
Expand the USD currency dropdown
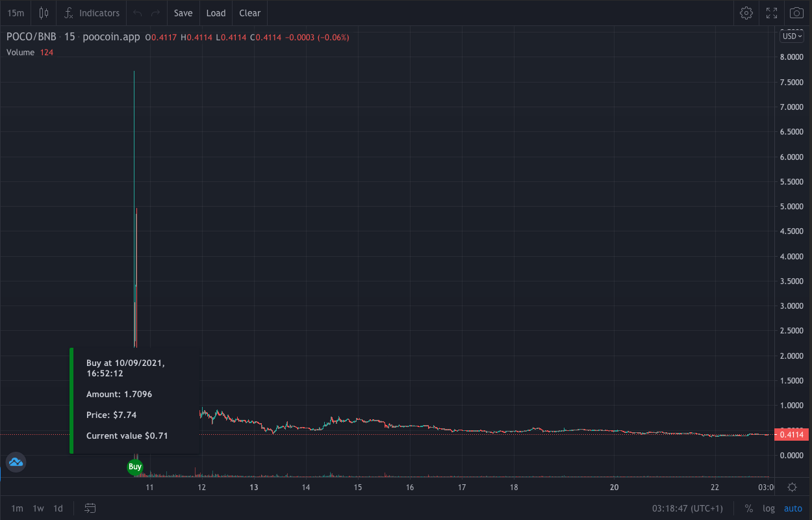793,36
